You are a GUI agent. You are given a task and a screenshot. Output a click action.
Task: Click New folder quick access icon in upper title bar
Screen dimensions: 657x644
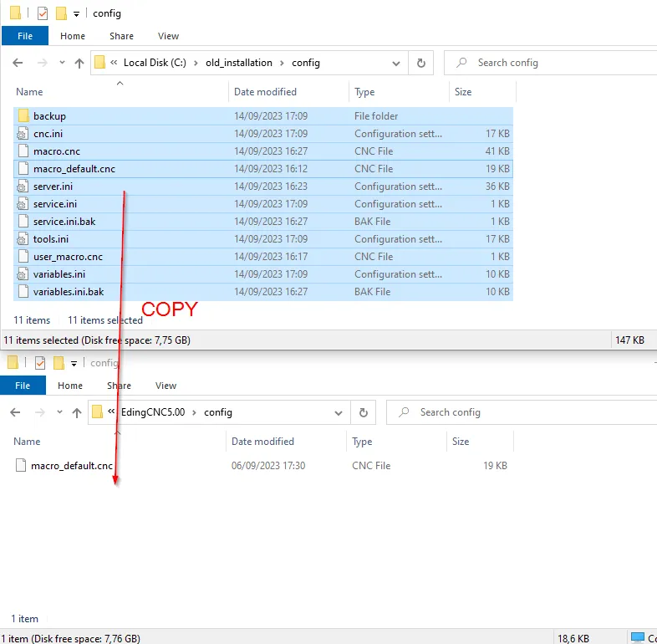pyautogui.click(x=61, y=13)
